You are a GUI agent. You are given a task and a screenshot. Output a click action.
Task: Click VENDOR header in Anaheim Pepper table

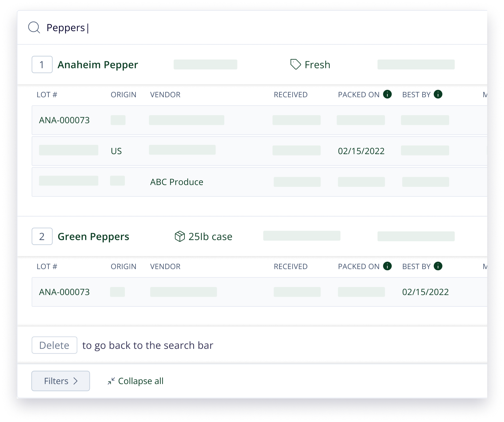pyautogui.click(x=165, y=95)
